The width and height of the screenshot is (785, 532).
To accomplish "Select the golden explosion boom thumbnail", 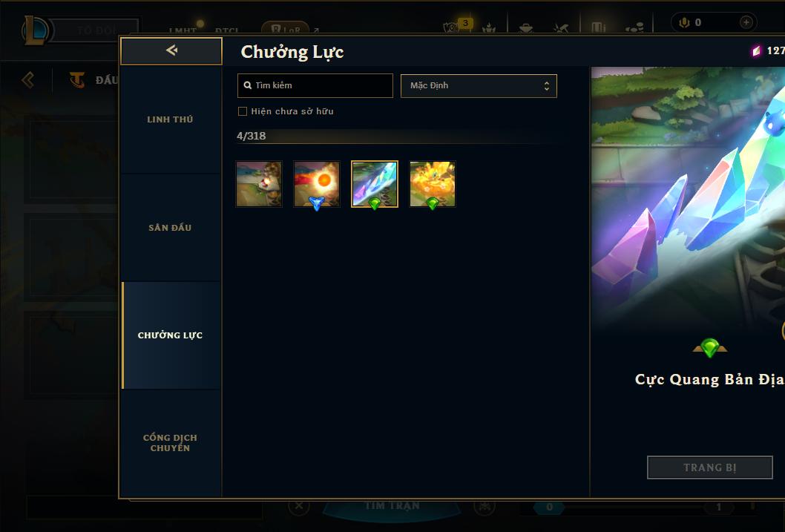I will (433, 184).
